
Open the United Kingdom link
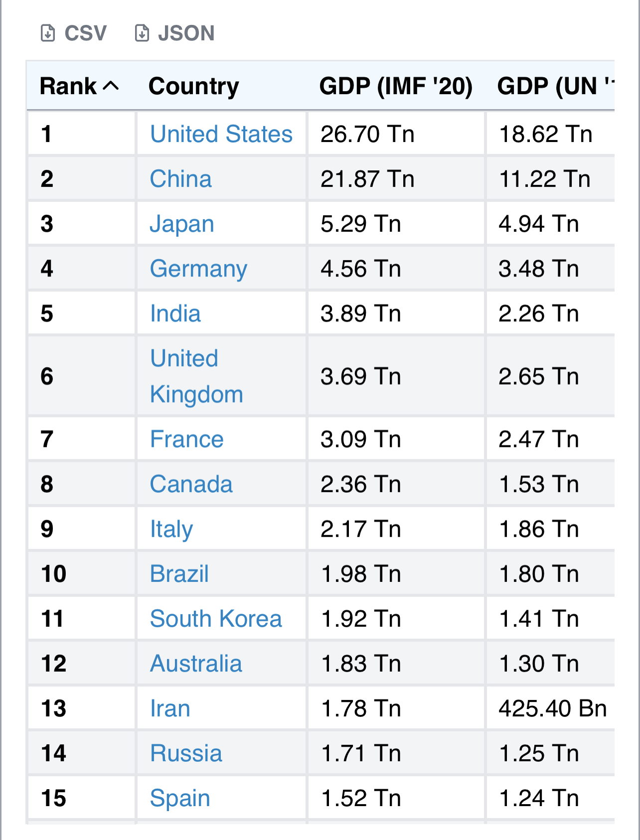pyautogui.click(x=196, y=376)
